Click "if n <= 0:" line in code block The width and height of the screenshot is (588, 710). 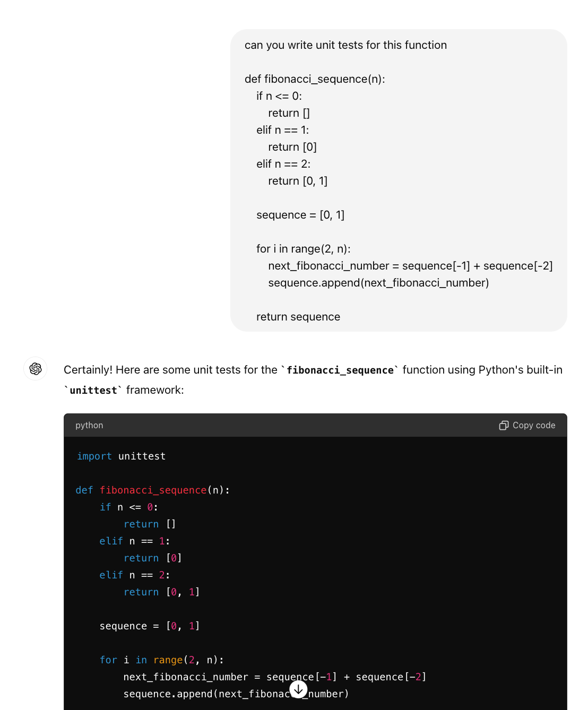pyautogui.click(x=129, y=507)
